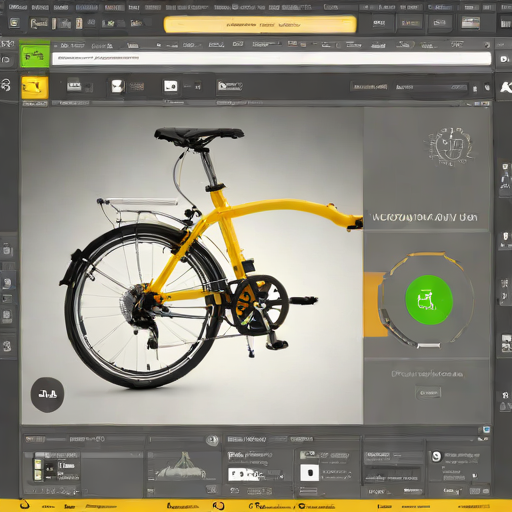Select the picture thumbnail icon in the top-right bar
Image resolution: width=512 pixels, height=512 pixels.
[x=470, y=23]
